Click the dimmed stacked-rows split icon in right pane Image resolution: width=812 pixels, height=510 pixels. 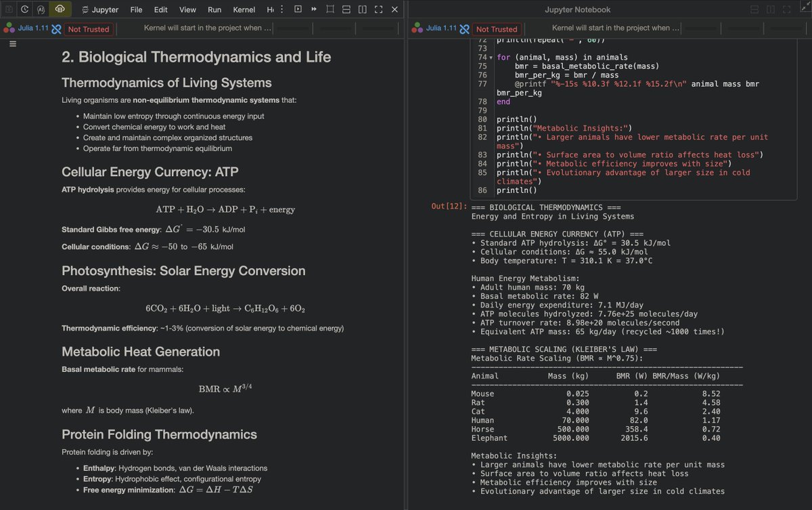pyautogui.click(x=754, y=9)
